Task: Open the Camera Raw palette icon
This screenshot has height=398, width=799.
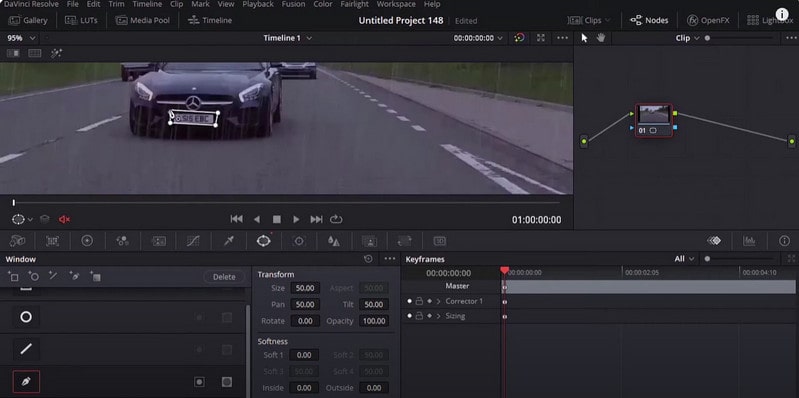Action: (x=17, y=241)
